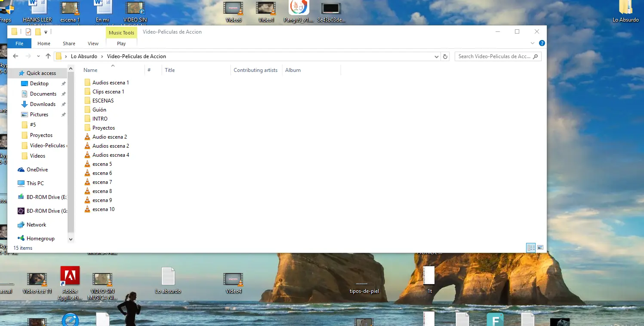
Task: Open Lo Absurdo folder on desktop
Action: [626, 12]
